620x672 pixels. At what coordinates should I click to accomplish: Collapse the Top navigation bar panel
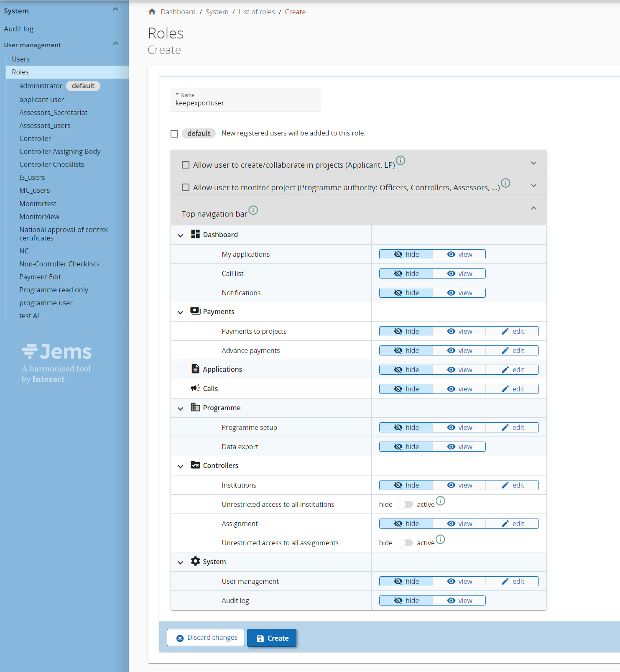pyautogui.click(x=533, y=208)
